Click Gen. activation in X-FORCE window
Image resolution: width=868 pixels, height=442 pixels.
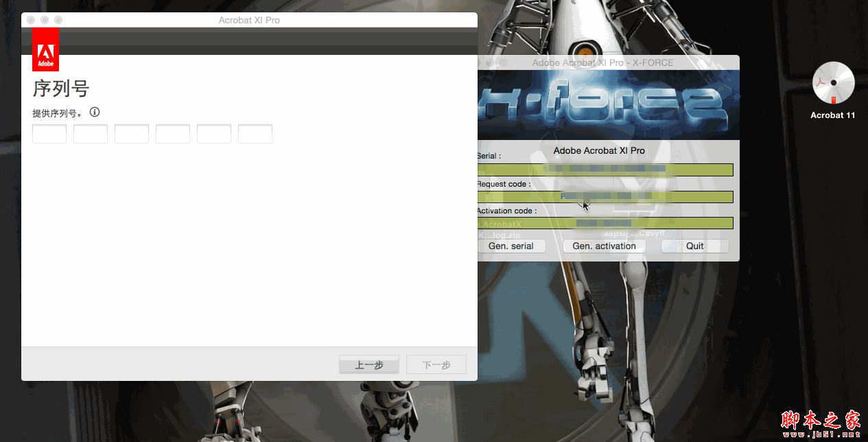tap(604, 246)
